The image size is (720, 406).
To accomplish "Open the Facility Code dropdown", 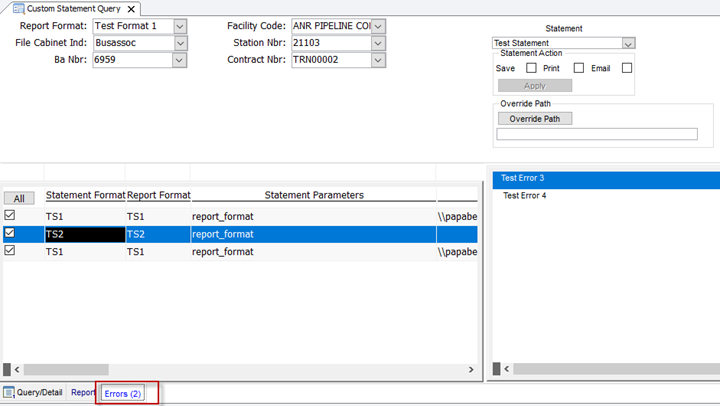I will coord(377,26).
